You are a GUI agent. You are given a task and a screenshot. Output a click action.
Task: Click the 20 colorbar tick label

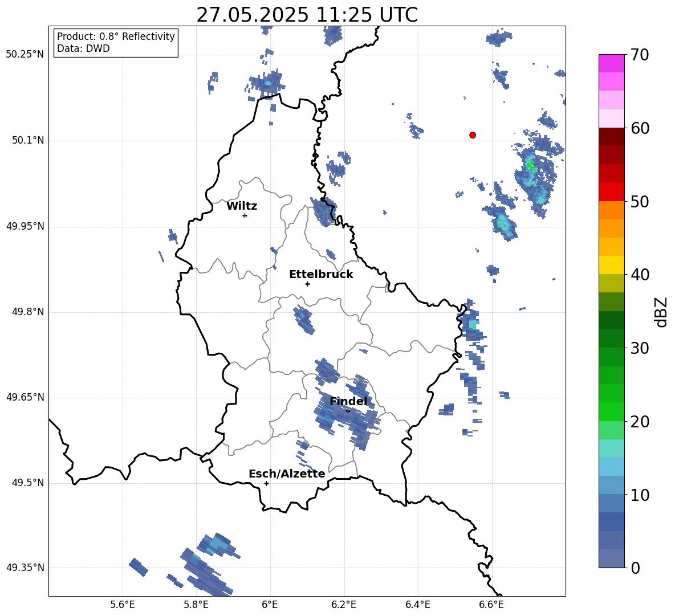[x=639, y=422]
